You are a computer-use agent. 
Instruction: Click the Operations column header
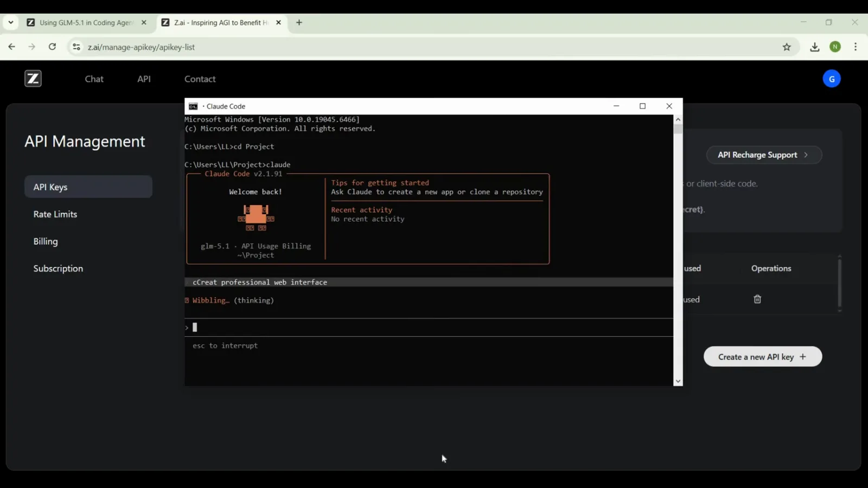pos(771,268)
